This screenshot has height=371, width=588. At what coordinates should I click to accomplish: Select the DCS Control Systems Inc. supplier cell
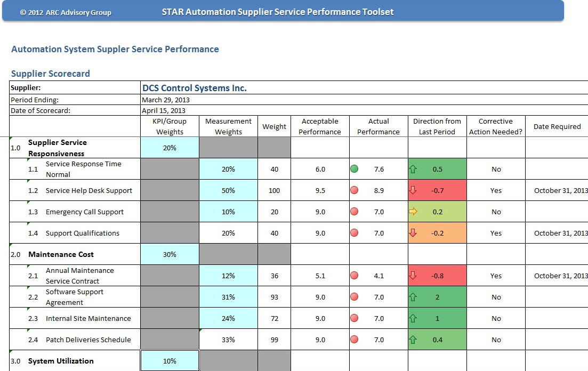pos(195,88)
